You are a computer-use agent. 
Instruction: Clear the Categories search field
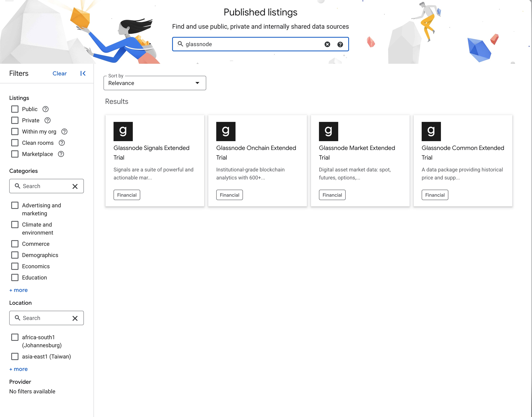[75, 186]
